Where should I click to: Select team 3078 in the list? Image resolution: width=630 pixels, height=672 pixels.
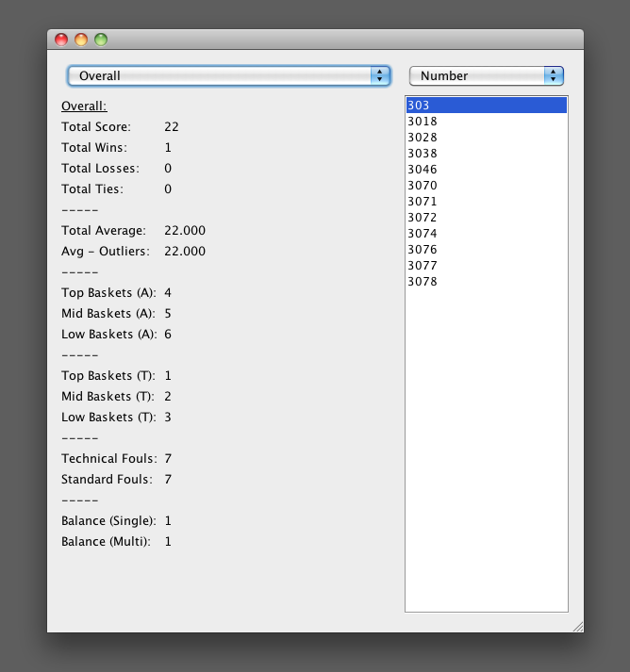pos(487,281)
